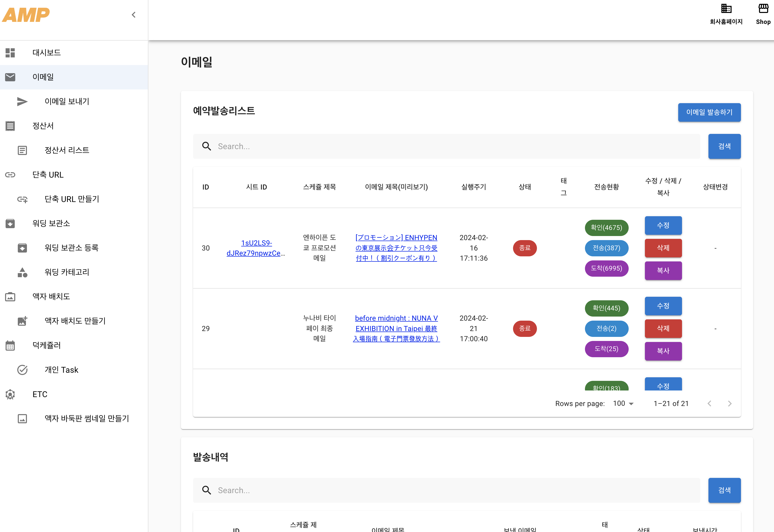Focus the scheduled list Search field
The height and width of the screenshot is (532, 774).
click(447, 146)
